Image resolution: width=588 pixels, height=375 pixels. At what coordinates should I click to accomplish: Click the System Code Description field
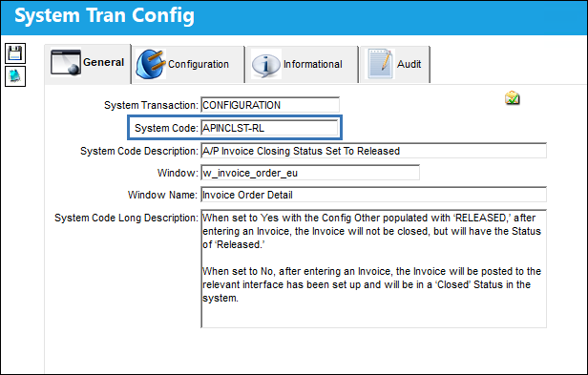coord(373,151)
